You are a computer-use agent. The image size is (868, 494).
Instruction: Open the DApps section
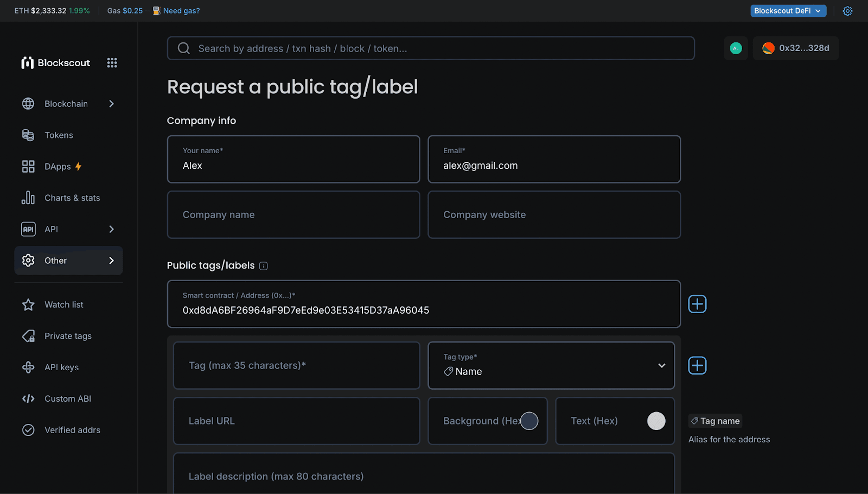[x=58, y=166]
